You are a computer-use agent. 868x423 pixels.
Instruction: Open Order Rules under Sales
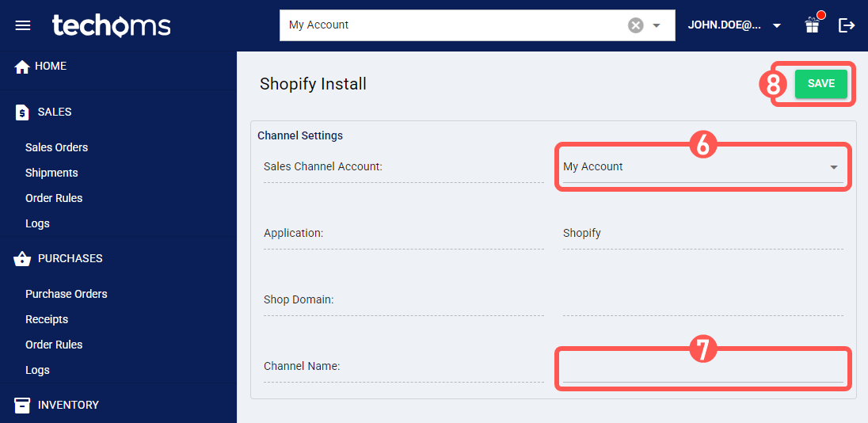point(54,198)
